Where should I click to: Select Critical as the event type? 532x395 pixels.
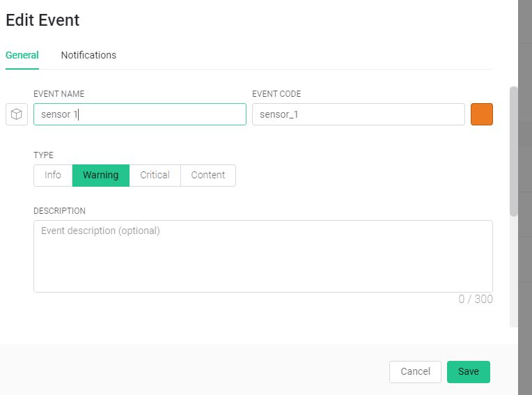155,176
